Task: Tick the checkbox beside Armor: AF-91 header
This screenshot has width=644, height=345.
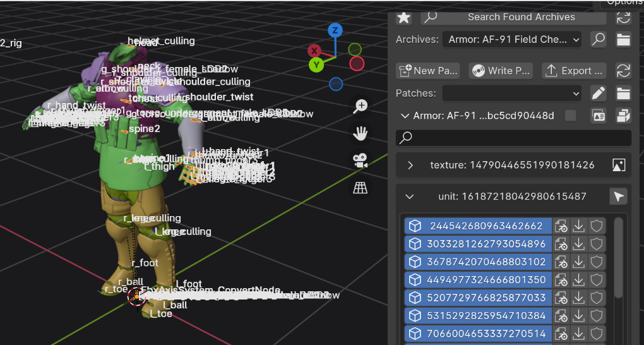Action: tap(571, 116)
